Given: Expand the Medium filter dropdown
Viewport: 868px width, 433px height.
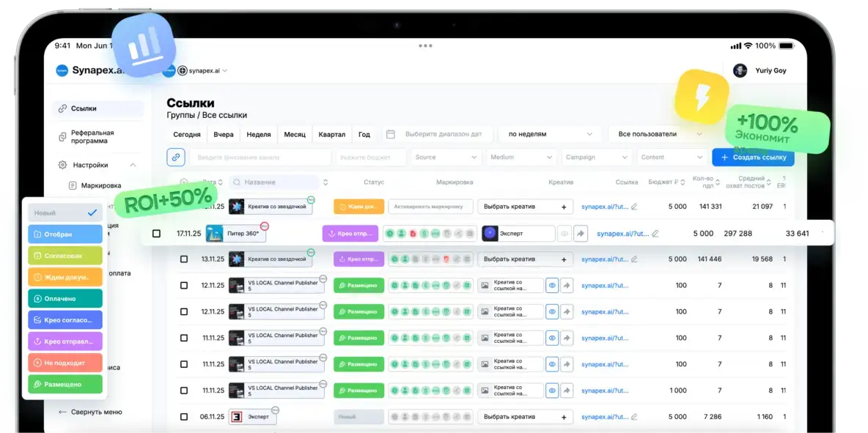Looking at the screenshot, I should (521, 157).
